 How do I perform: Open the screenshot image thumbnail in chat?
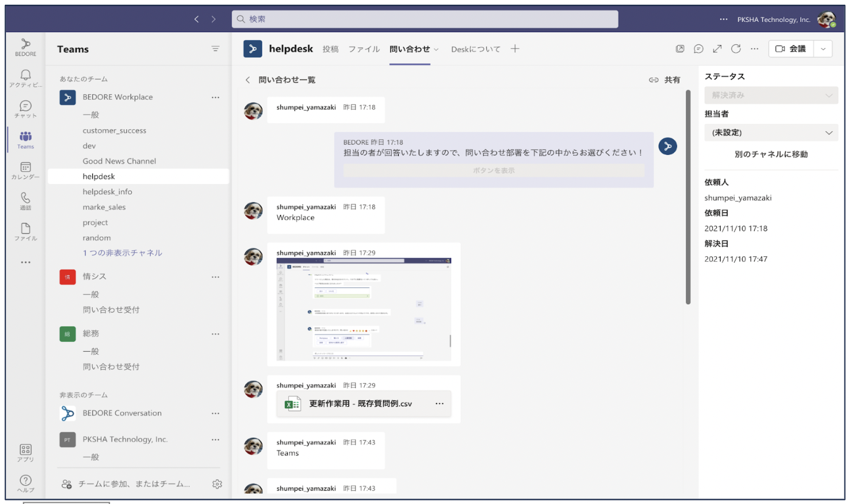tap(364, 310)
